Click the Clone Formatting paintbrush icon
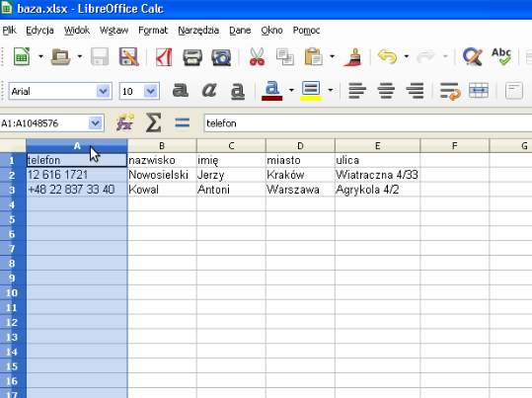This screenshot has height=398, width=532. point(352,56)
